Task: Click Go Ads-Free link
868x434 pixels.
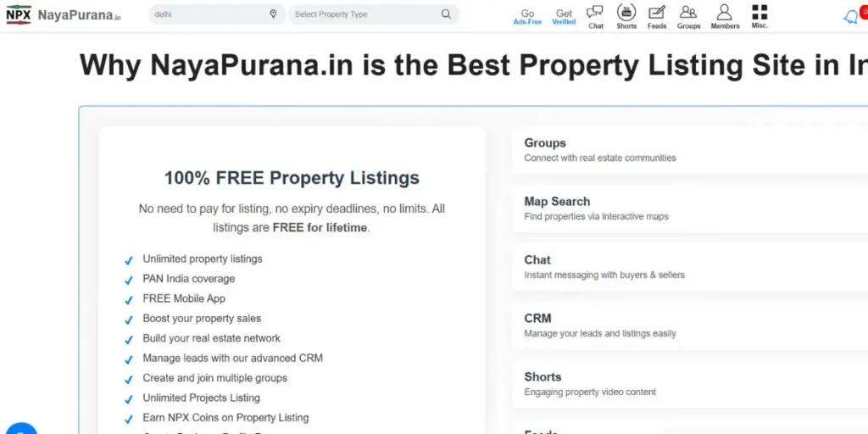Action: 527,17
